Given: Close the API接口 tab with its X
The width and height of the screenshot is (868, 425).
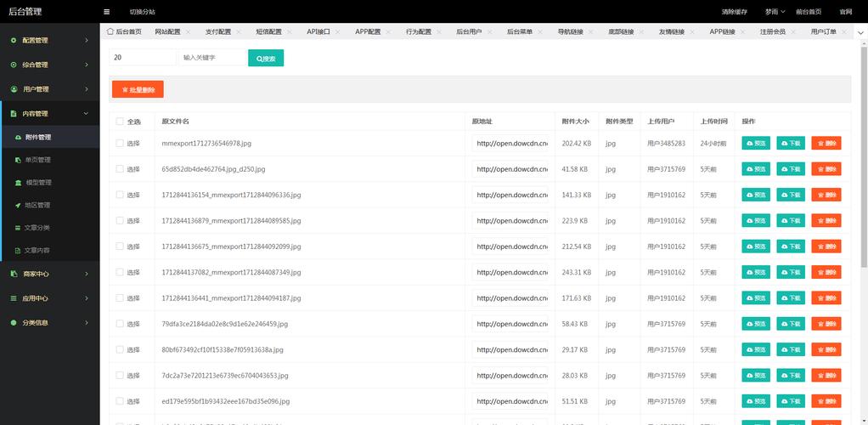Looking at the screenshot, I should (337, 32).
